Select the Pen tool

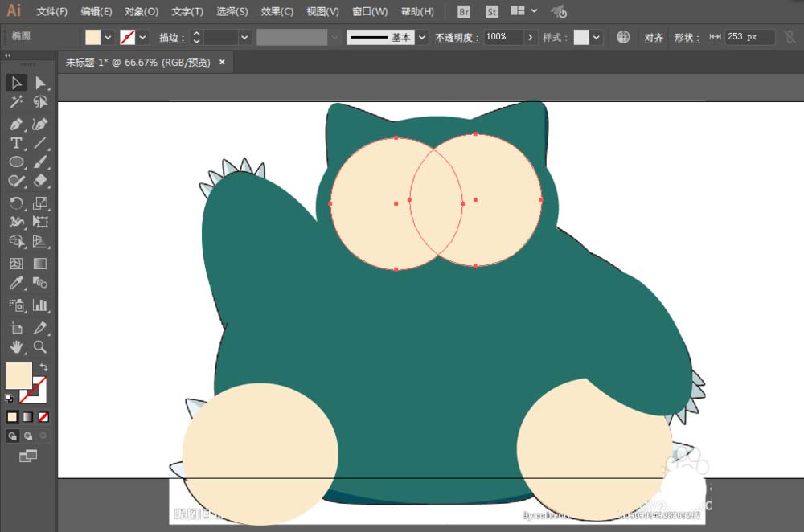[x=16, y=124]
